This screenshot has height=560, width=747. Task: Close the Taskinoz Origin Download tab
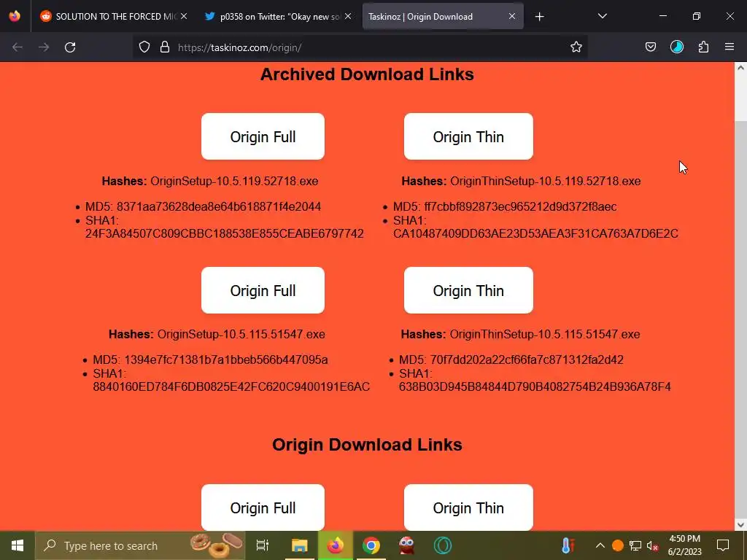coord(512,16)
